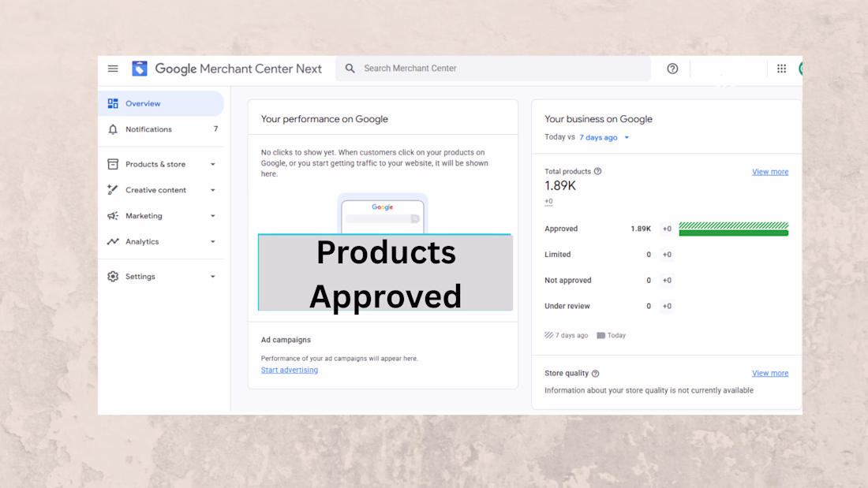Image resolution: width=868 pixels, height=488 pixels.
Task: Expand the Analytics section arrow
Action: 212,242
